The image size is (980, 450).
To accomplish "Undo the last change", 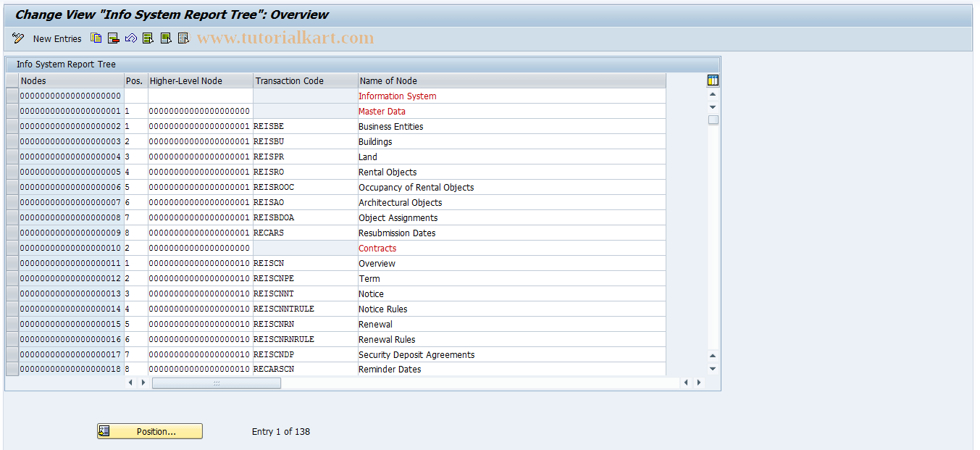I will (x=131, y=38).
